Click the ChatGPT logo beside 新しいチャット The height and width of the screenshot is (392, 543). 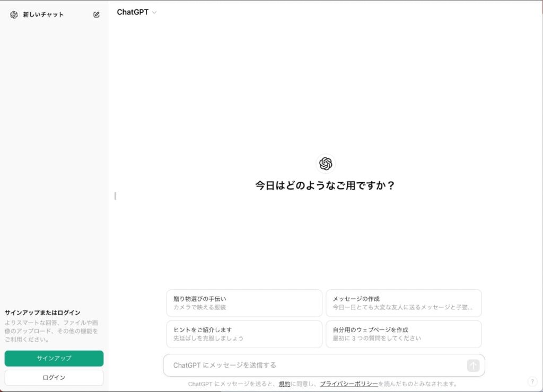click(x=14, y=14)
